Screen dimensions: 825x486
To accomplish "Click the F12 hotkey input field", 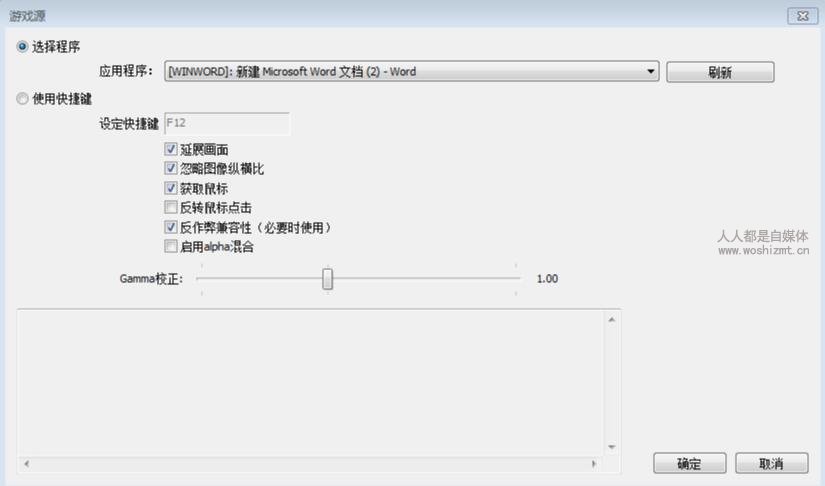I will (x=227, y=124).
